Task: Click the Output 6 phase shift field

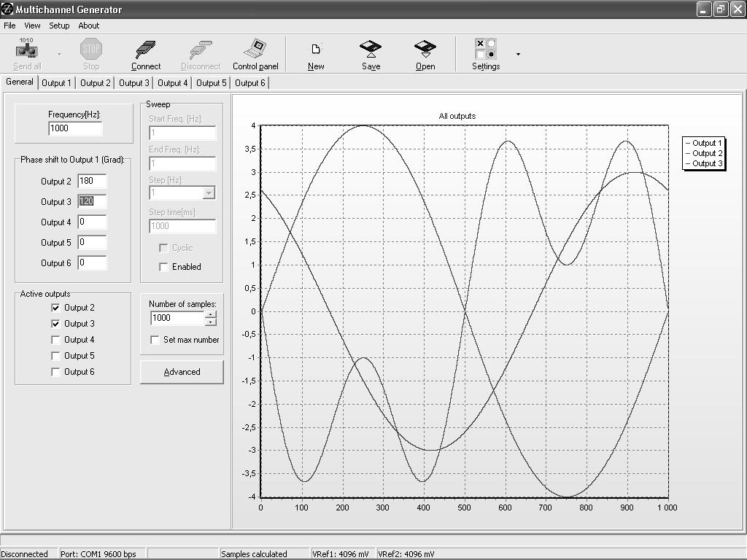Action: tap(92, 263)
